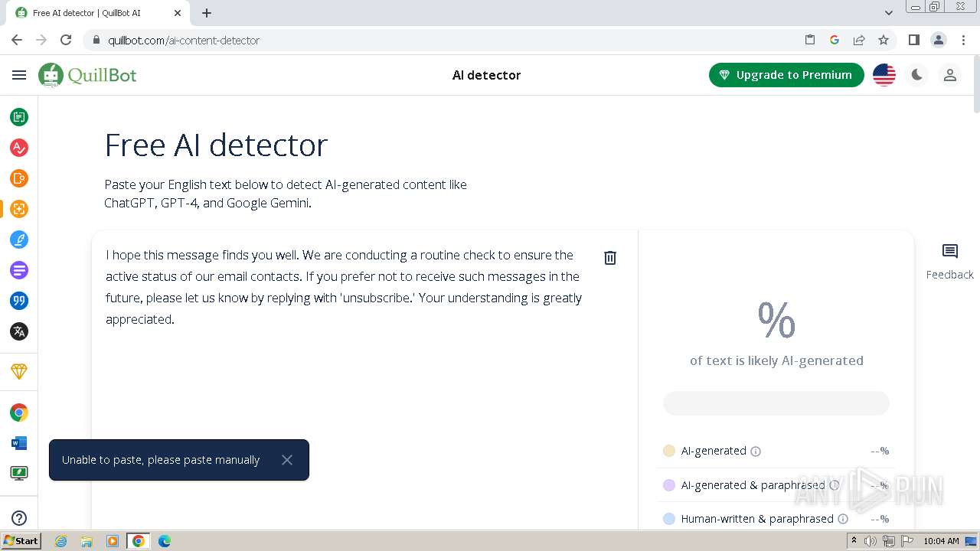Click the Human-written & paraphrased blue dot
Image resolution: width=980 pixels, height=551 pixels.
669,519
